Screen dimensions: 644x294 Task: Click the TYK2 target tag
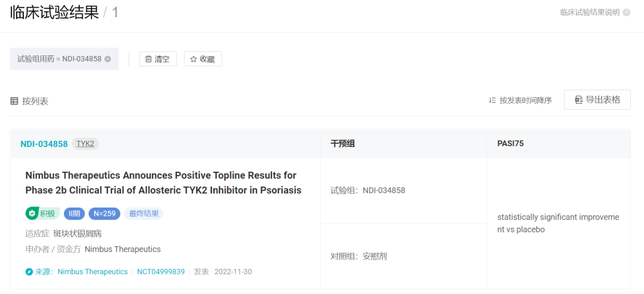click(85, 144)
